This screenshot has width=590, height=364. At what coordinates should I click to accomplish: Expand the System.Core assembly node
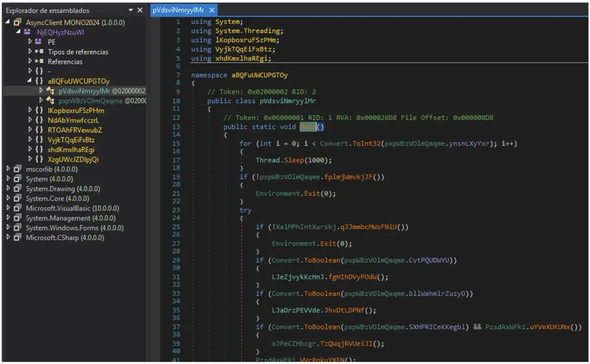[8, 198]
